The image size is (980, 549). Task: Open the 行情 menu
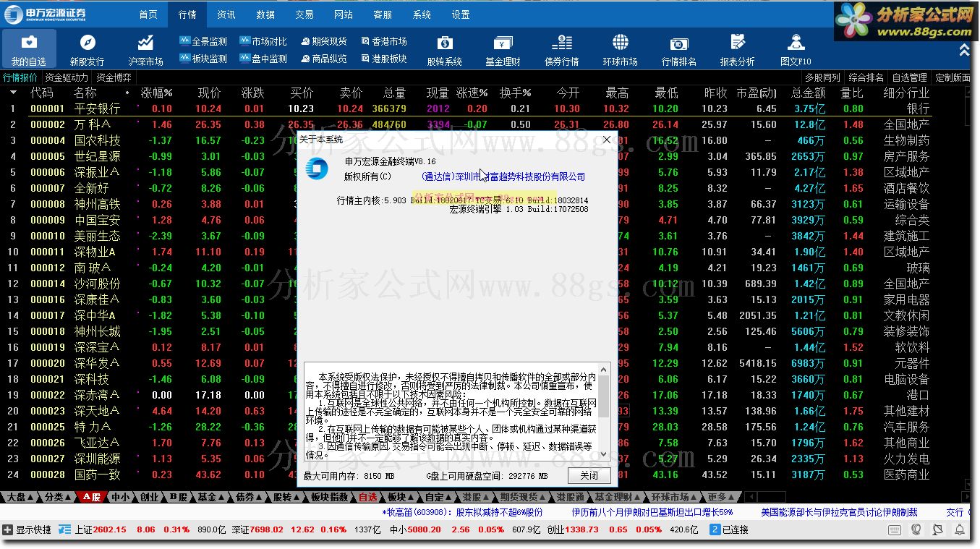[x=187, y=14]
